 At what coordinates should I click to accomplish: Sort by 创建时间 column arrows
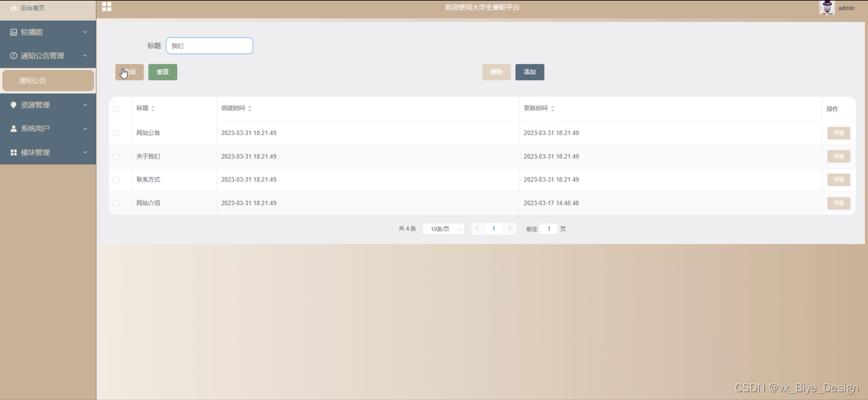pos(250,109)
